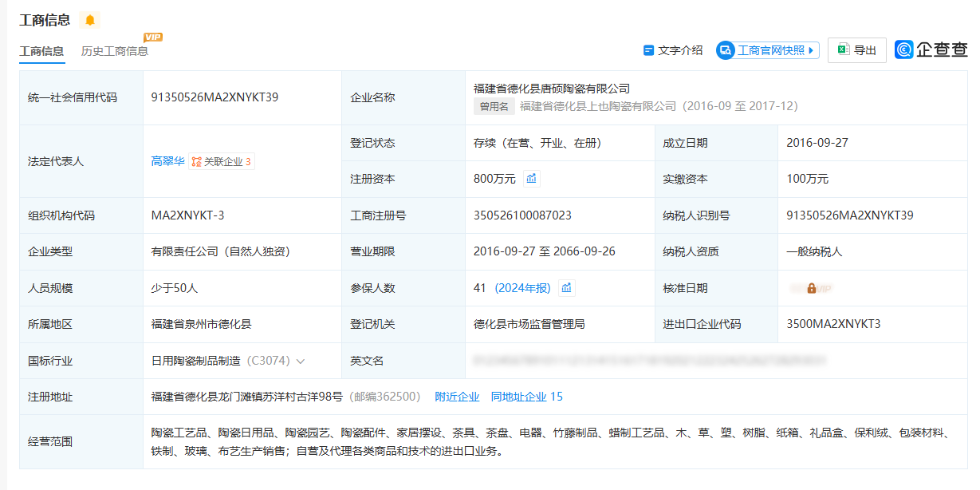Click taxpayer qualification 一般纳税人
980x490 pixels.
click(814, 251)
